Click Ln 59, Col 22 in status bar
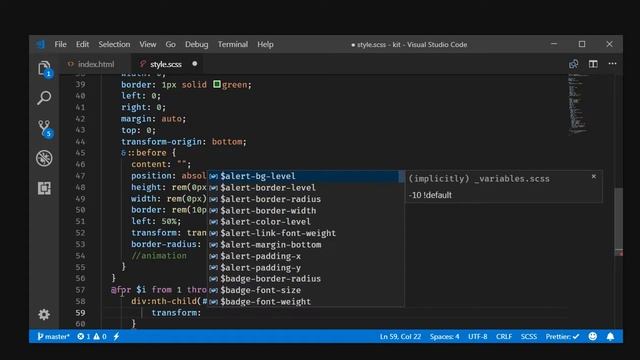Image resolution: width=640 pixels, height=360 pixels. pyautogui.click(x=400, y=336)
